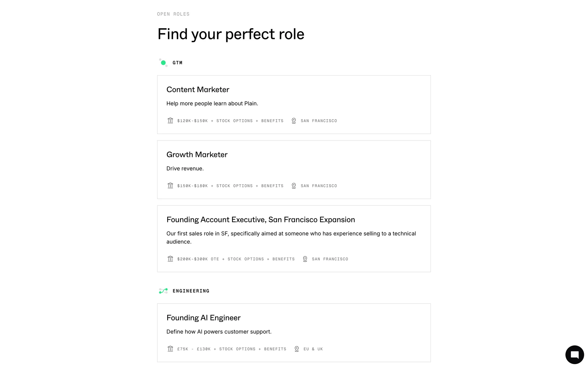The height and width of the screenshot is (368, 588).
Task: Click the GTM section label
Action: coord(177,63)
